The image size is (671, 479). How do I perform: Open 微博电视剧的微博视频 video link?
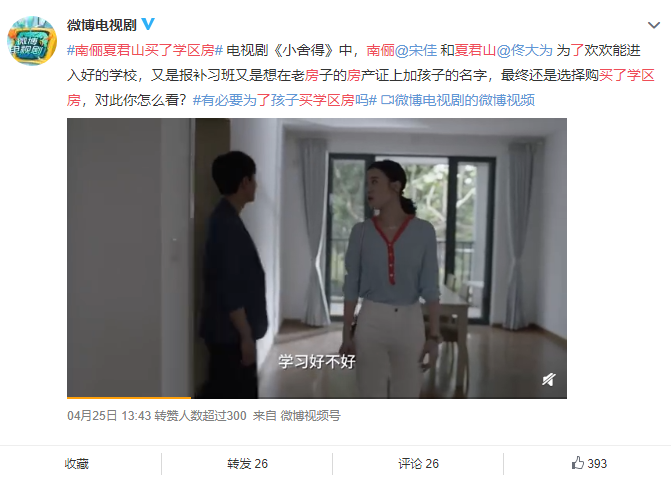click(x=464, y=100)
